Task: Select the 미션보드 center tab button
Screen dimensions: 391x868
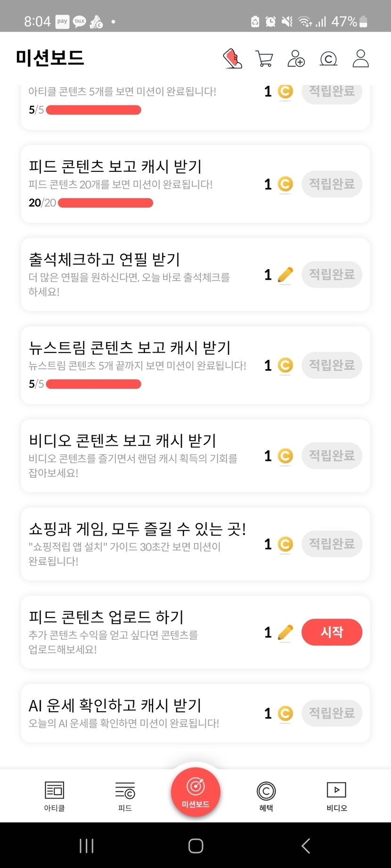Action: click(195, 792)
